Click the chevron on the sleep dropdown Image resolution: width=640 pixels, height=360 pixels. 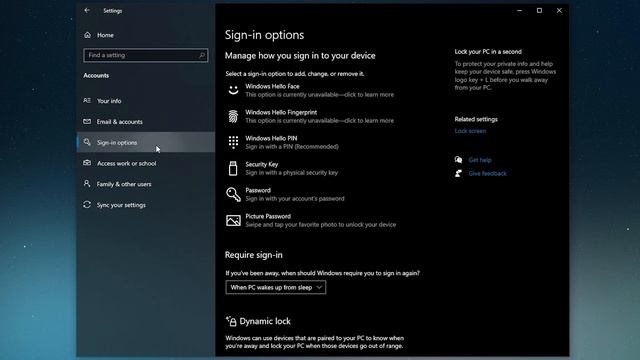pyautogui.click(x=319, y=287)
